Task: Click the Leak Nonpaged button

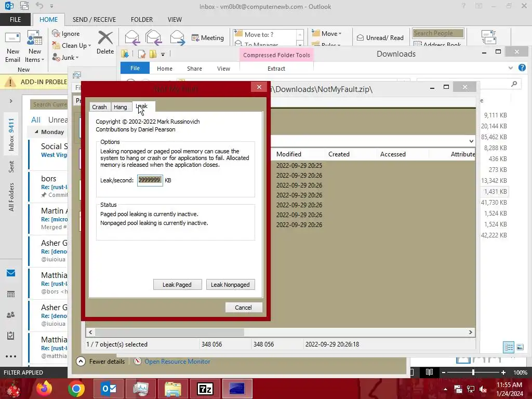Action: pyautogui.click(x=230, y=285)
